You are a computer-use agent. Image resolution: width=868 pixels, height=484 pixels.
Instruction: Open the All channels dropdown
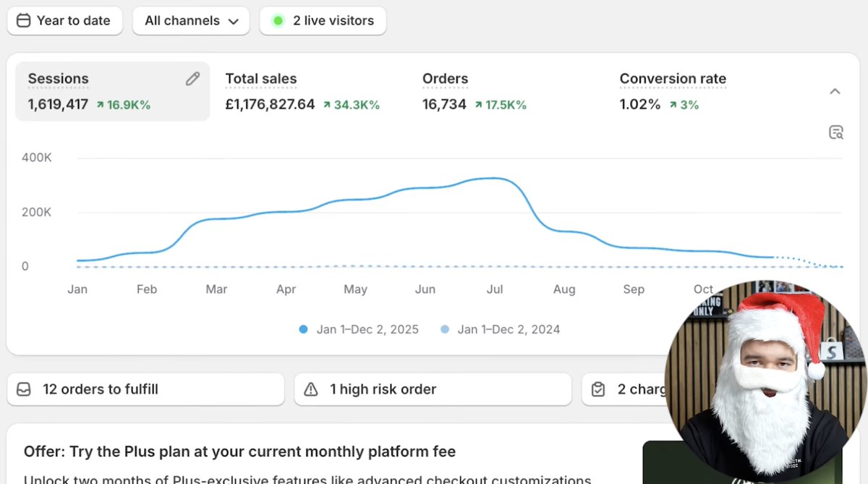190,20
